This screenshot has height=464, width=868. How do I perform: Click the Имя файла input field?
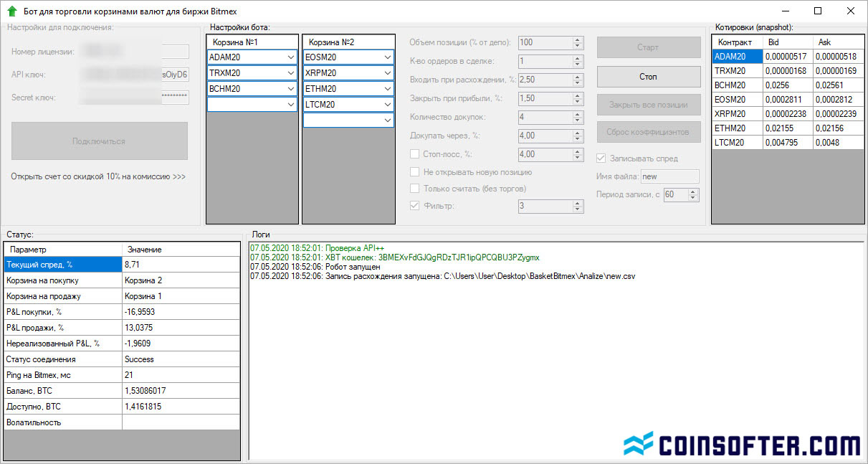pos(669,176)
